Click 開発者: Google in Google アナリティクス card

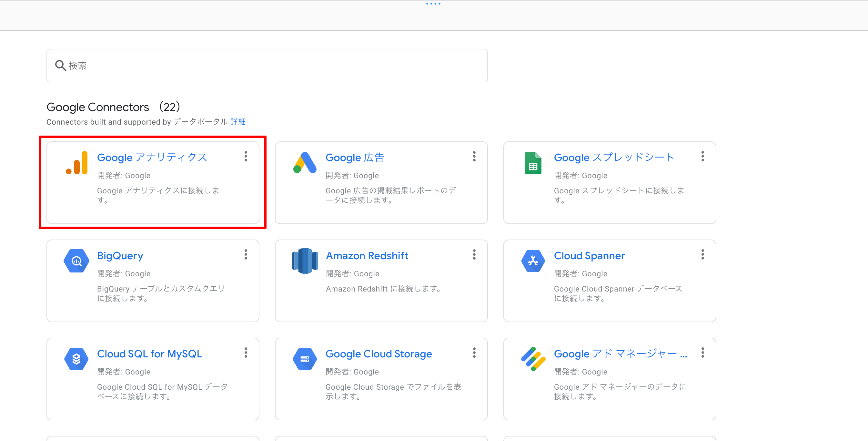pyautogui.click(x=124, y=175)
